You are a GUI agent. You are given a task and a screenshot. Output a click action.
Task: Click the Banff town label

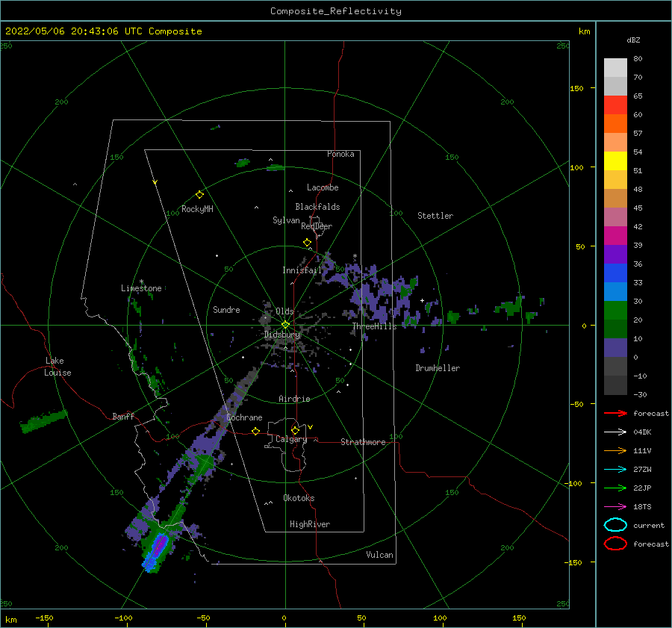click(123, 416)
